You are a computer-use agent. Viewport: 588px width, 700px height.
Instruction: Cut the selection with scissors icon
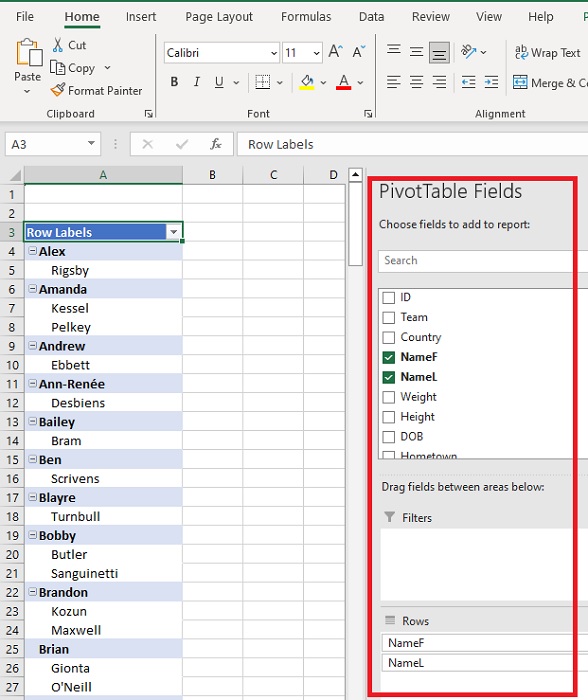(x=58, y=45)
